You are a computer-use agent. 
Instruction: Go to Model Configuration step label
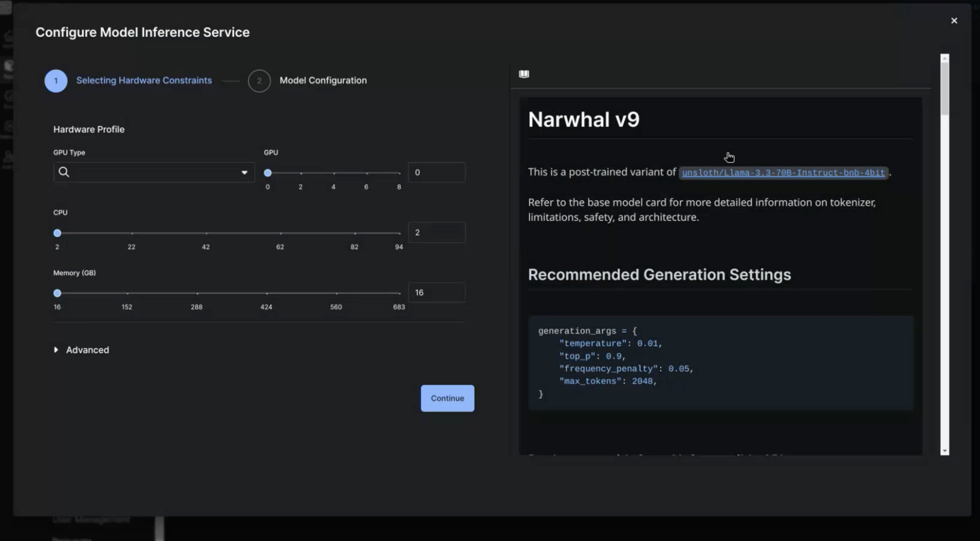[x=323, y=81]
